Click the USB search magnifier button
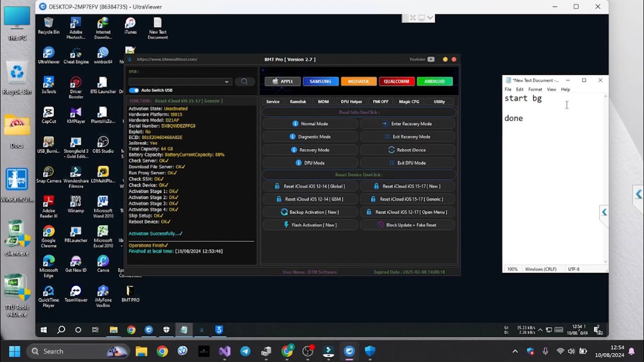This screenshot has height=362, width=644. click(x=244, y=81)
